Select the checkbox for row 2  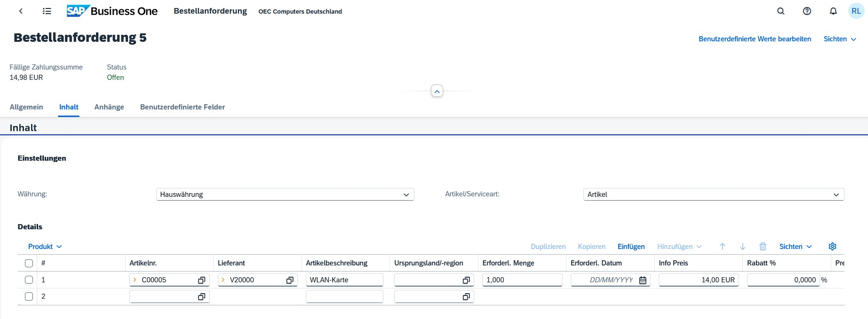click(x=29, y=296)
